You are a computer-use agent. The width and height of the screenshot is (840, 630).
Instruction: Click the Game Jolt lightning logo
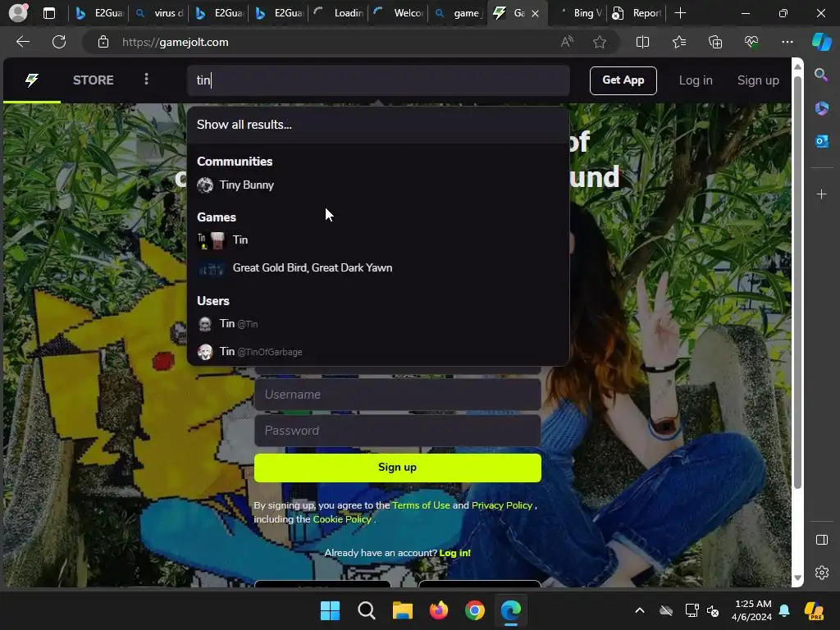coord(32,80)
